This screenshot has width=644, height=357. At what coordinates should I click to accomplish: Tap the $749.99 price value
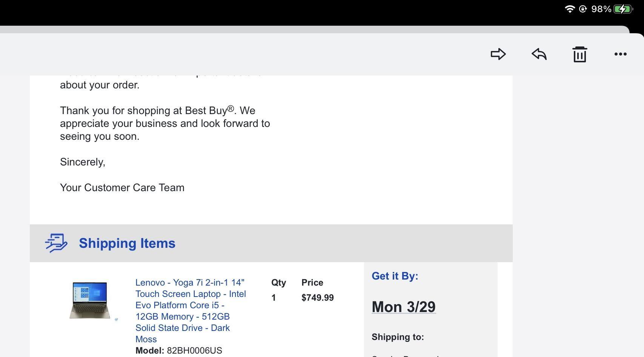(x=317, y=298)
